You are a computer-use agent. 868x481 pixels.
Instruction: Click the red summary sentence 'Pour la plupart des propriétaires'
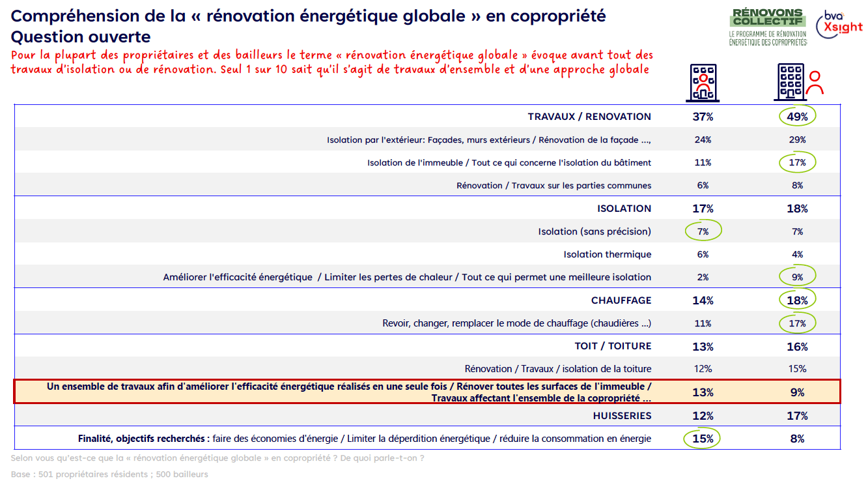point(332,63)
